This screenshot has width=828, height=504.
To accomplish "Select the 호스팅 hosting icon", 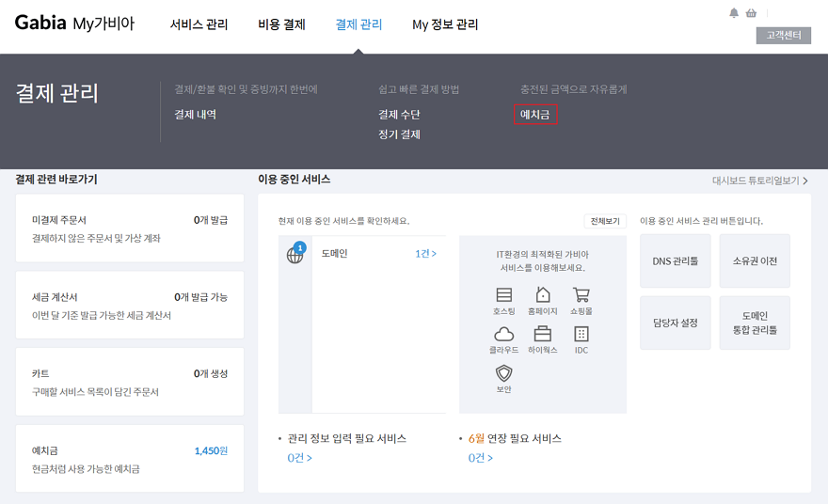I will click(x=503, y=294).
